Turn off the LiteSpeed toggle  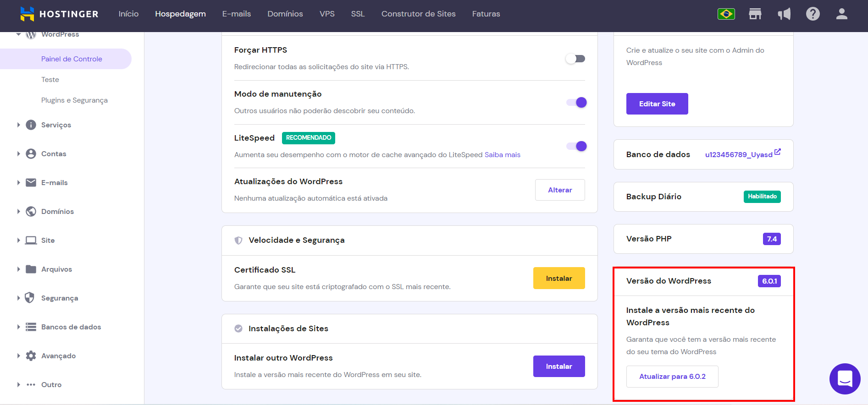576,146
